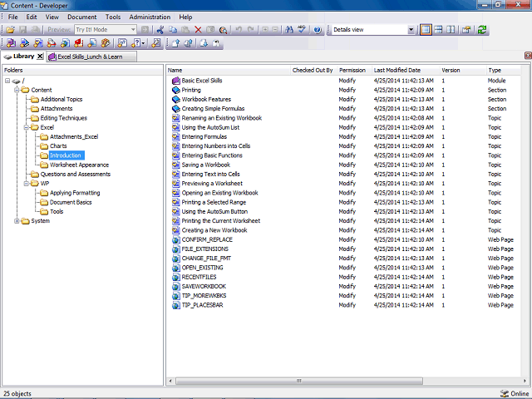532x399 pixels.
Task: Click the new Package box icon
Action: [x=106, y=43]
